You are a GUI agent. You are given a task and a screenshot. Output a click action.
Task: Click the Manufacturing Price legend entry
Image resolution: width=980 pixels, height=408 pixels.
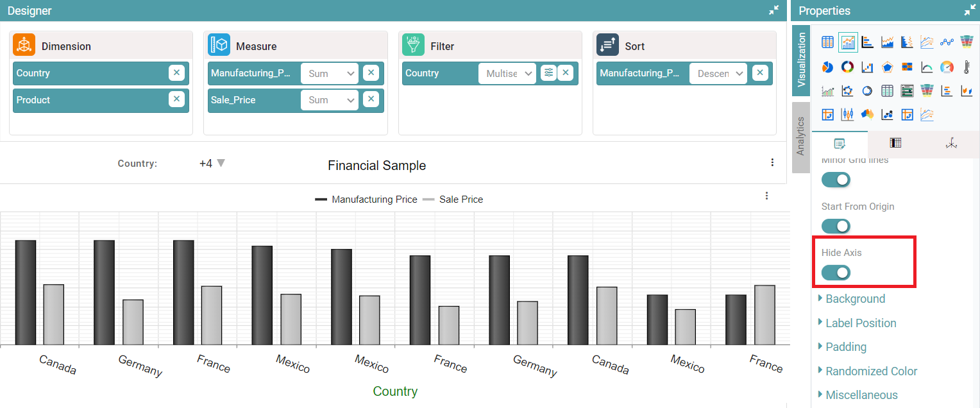366,200
